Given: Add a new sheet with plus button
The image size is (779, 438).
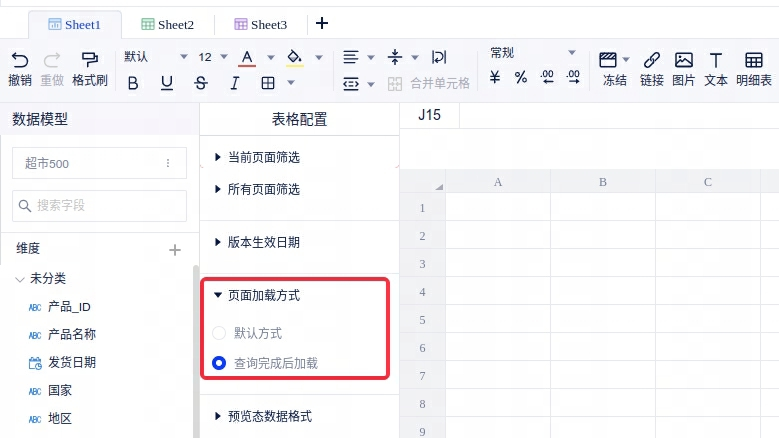Looking at the screenshot, I should click(x=321, y=23).
